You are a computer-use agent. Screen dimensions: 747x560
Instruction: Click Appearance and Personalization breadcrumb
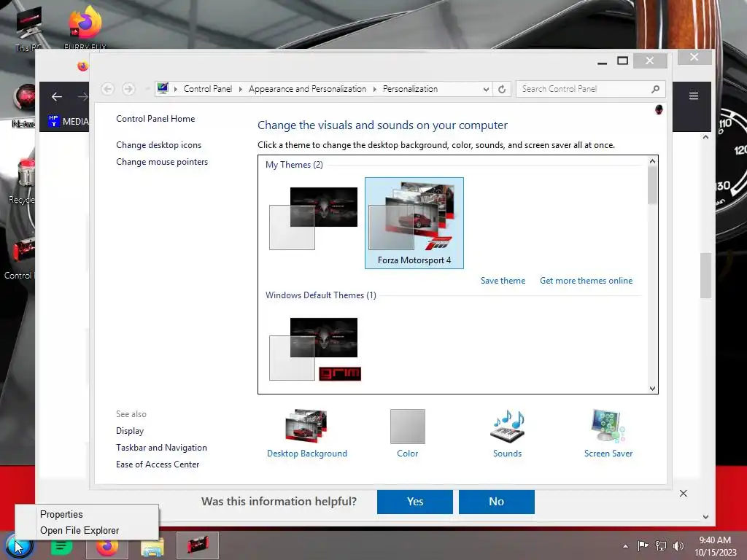coord(307,89)
